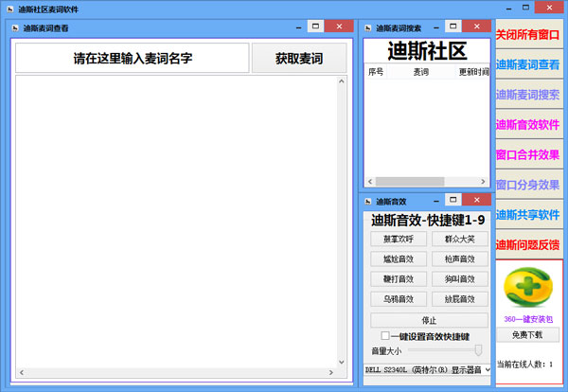
Task: Close the main 迪斯社区麦词软件 window
Action: [549, 8]
